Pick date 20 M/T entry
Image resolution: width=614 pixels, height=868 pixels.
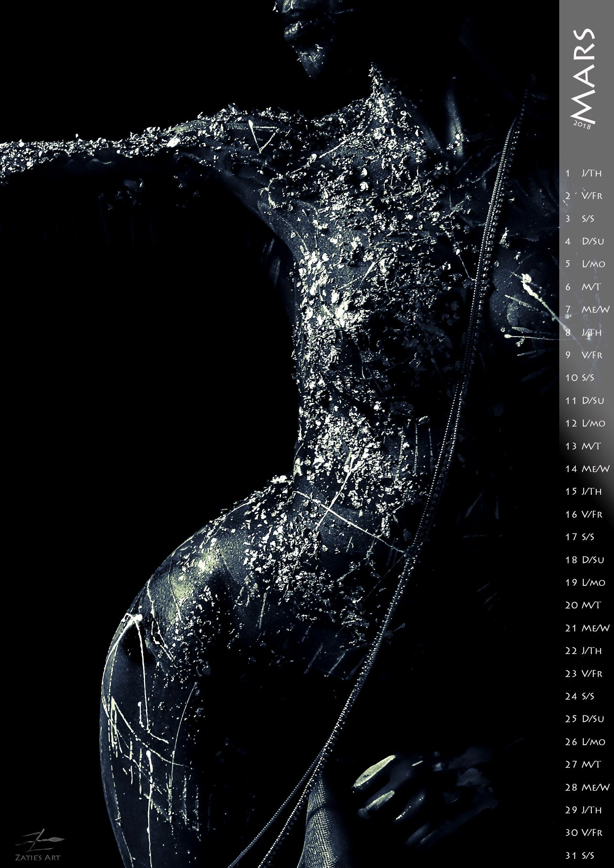click(583, 605)
